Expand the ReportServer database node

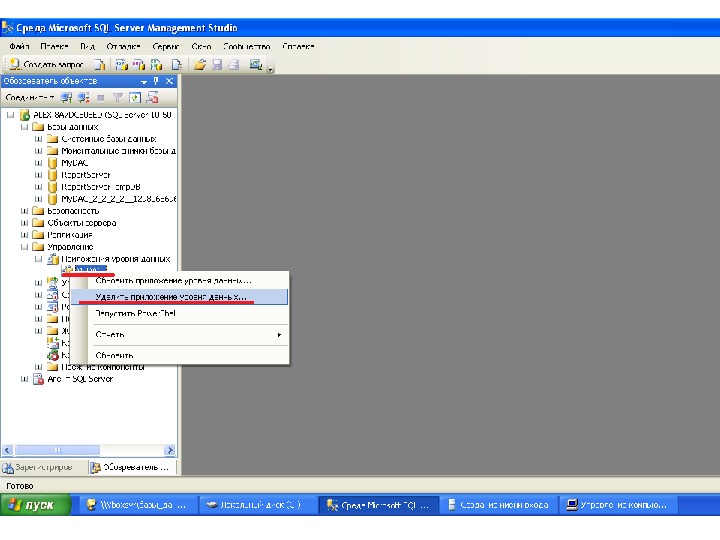pos(39,175)
